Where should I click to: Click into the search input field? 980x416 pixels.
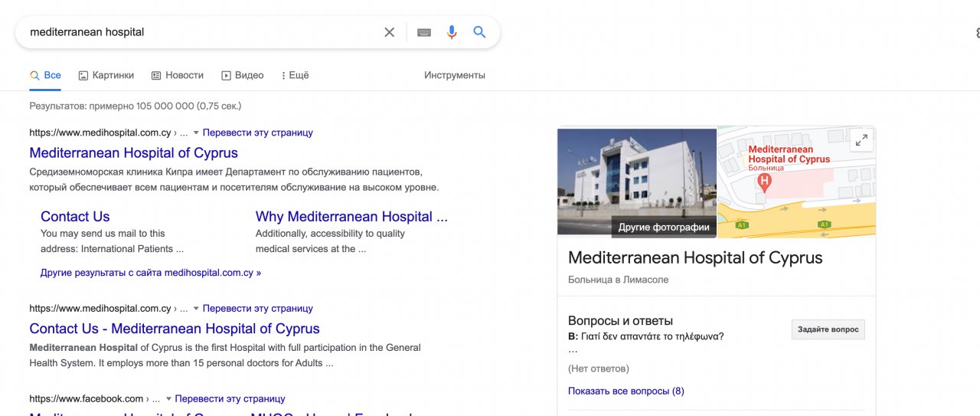coord(199,32)
